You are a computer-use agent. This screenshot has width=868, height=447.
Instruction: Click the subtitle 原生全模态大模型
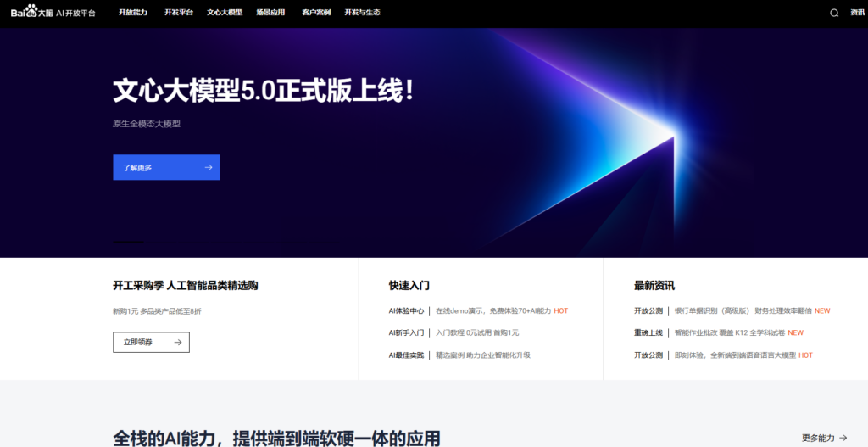[x=147, y=124]
